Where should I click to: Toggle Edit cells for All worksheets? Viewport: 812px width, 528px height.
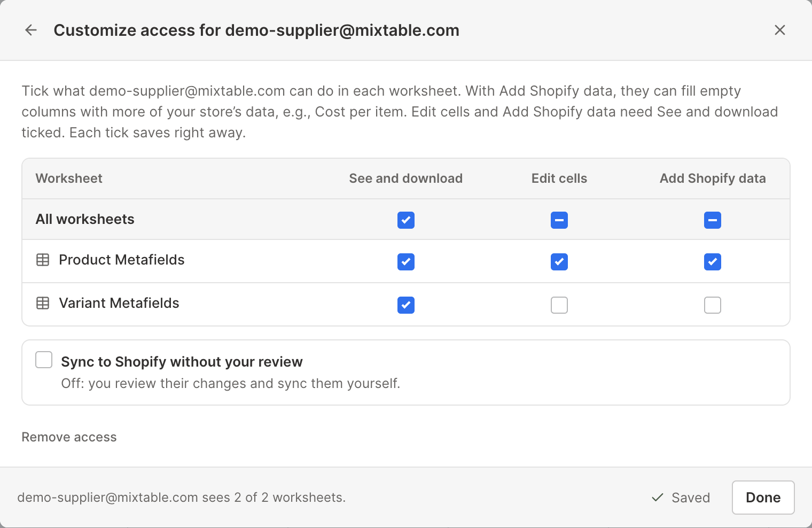[x=559, y=220]
